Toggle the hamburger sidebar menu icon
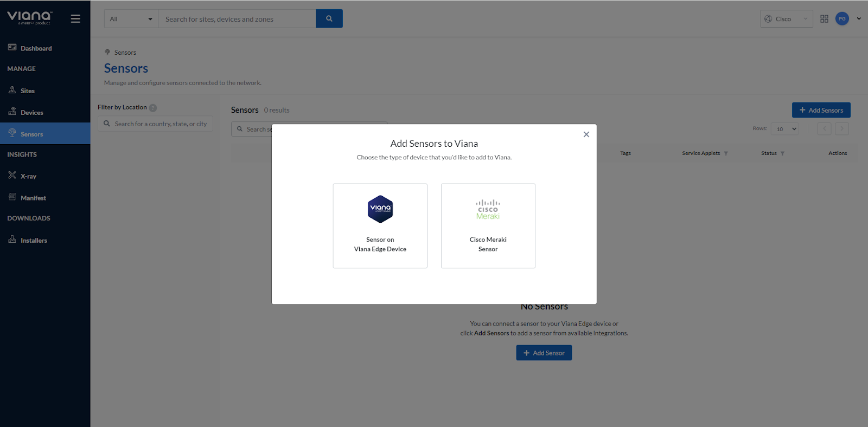 click(75, 19)
